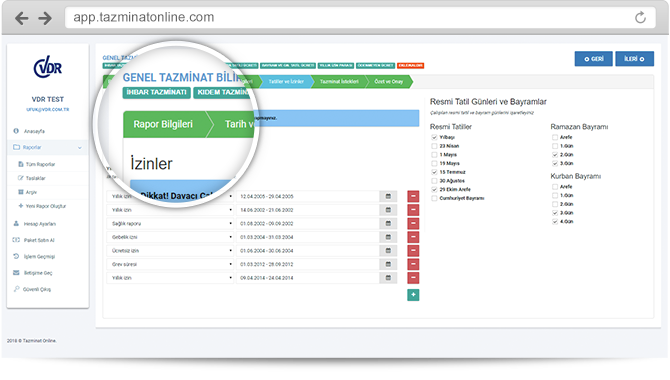Open calendar for the Gebelik izni row

point(388,237)
